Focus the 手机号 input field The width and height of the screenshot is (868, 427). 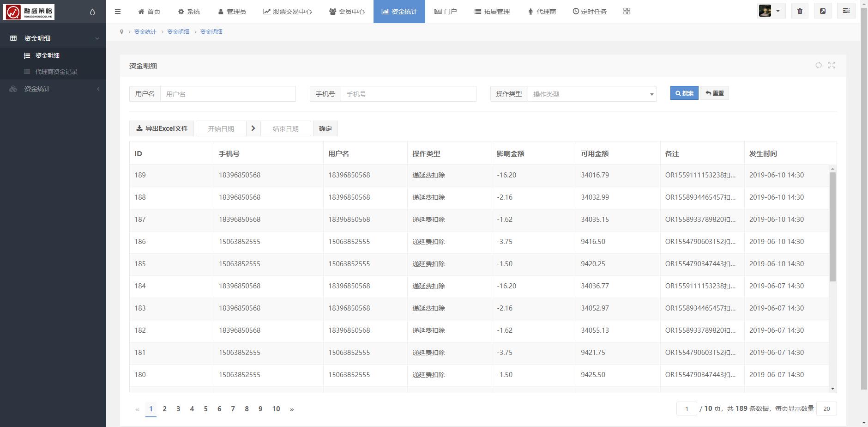click(x=409, y=94)
